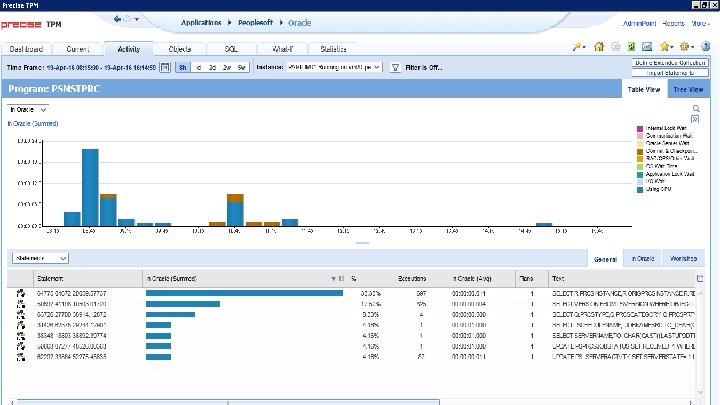The image size is (720, 405).
Task: Click statement icon for 60720 row
Action: (21, 315)
